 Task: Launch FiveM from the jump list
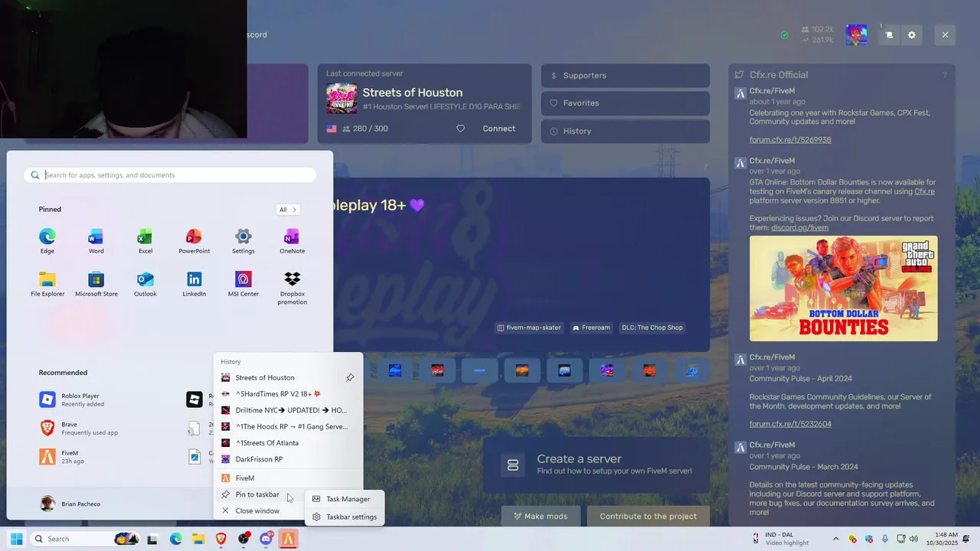[x=288, y=478]
